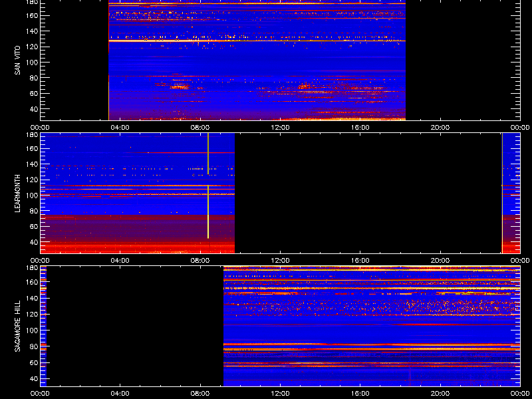The height and width of the screenshot is (399, 532).
Task: Pick the 60 frequency label on Learmonth axis
Action: click(35, 226)
